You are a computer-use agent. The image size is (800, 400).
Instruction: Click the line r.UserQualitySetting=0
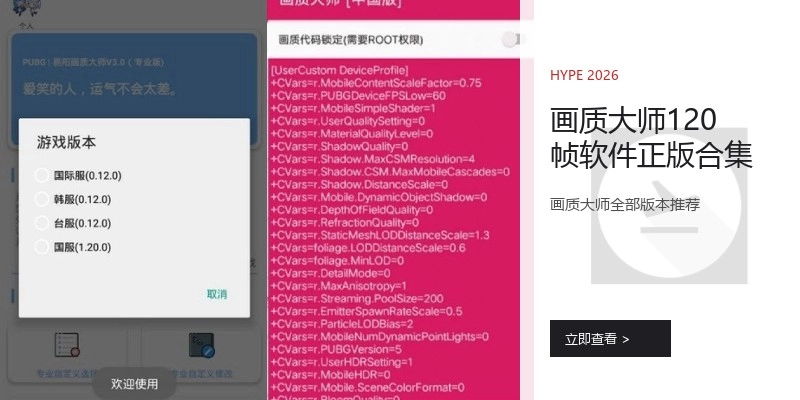[348, 121]
